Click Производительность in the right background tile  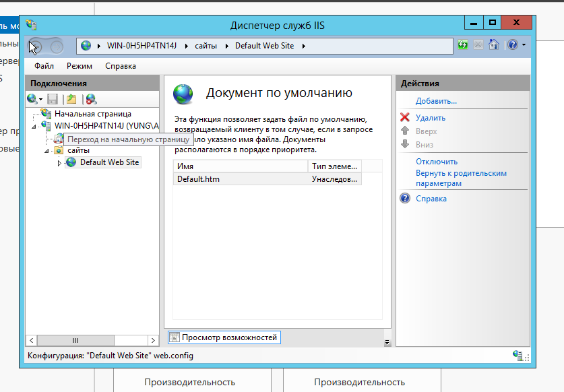pyautogui.click(x=359, y=382)
